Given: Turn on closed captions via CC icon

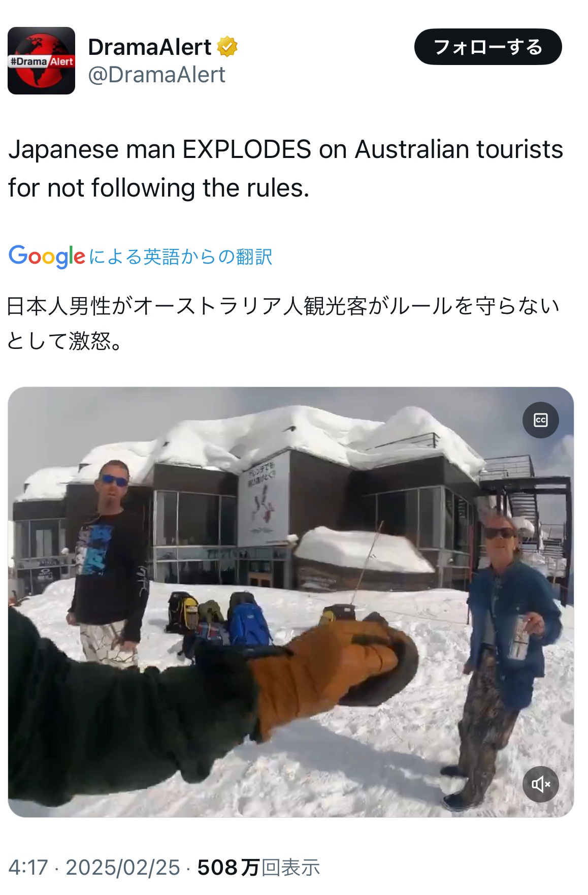Looking at the screenshot, I should tap(541, 420).
